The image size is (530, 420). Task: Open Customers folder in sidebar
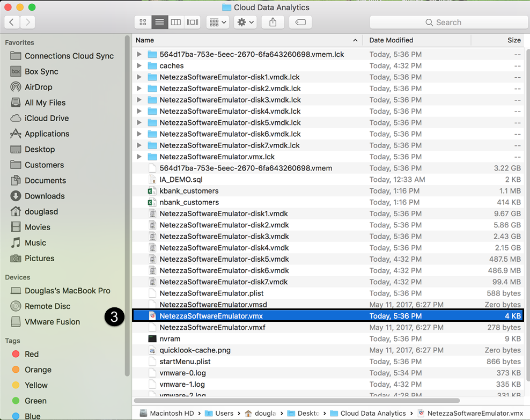click(37, 165)
